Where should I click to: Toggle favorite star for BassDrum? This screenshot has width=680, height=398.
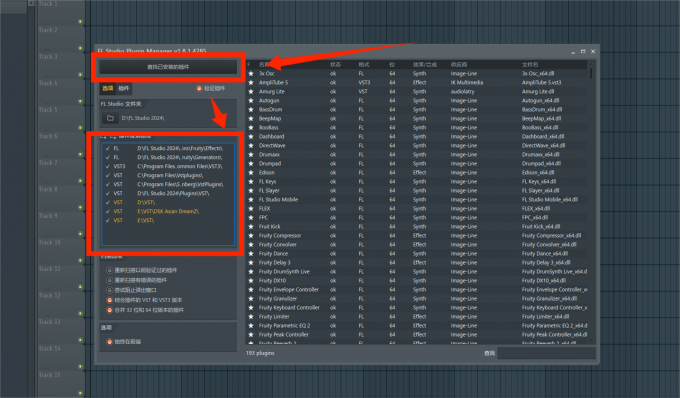pos(251,110)
